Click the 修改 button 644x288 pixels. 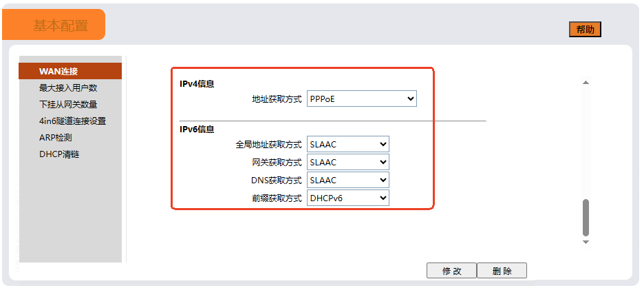(x=451, y=271)
